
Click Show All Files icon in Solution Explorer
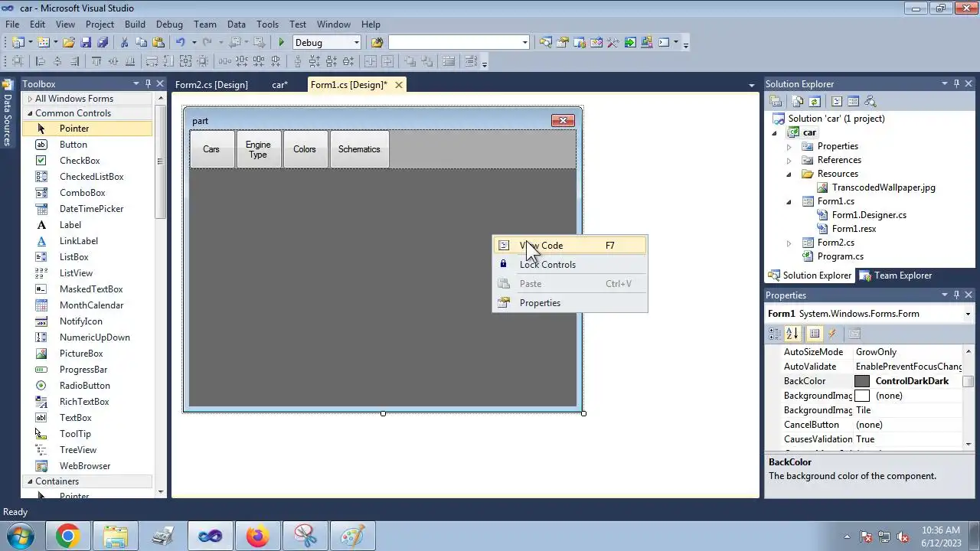(798, 101)
